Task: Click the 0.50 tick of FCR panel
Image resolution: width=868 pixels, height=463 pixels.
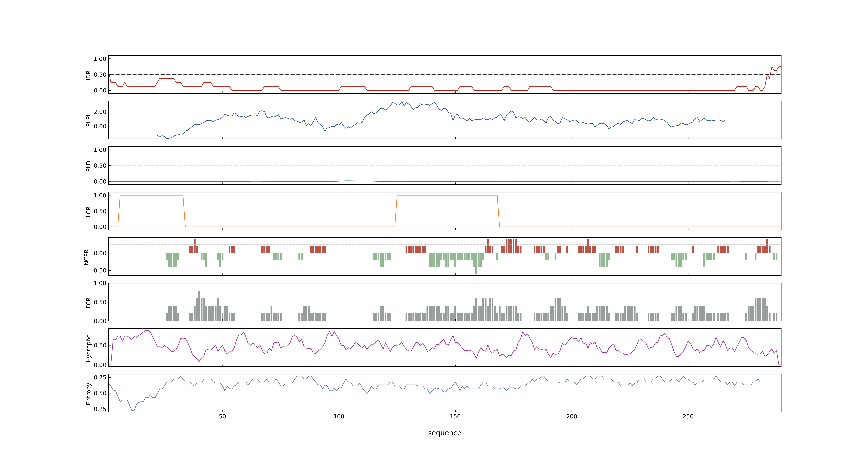Action: [x=100, y=302]
